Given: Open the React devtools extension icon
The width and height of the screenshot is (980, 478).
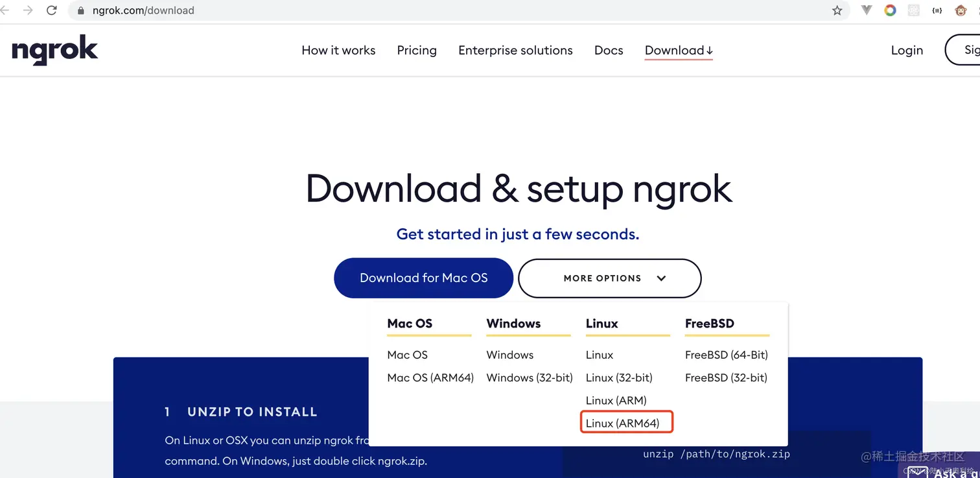Looking at the screenshot, I should [x=913, y=10].
